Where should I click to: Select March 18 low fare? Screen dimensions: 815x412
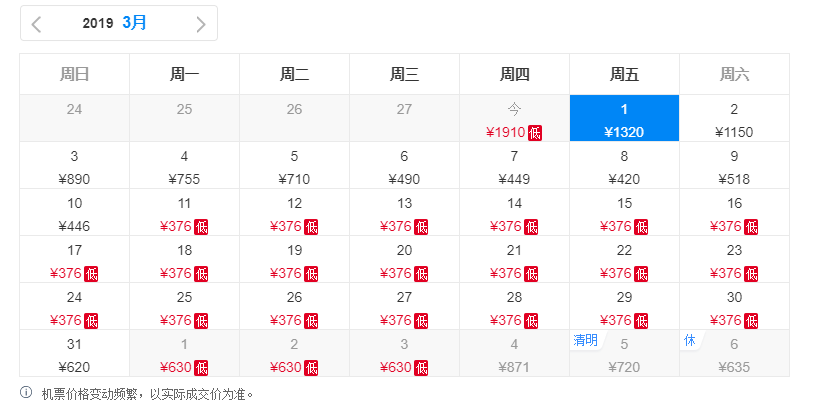pos(185,259)
